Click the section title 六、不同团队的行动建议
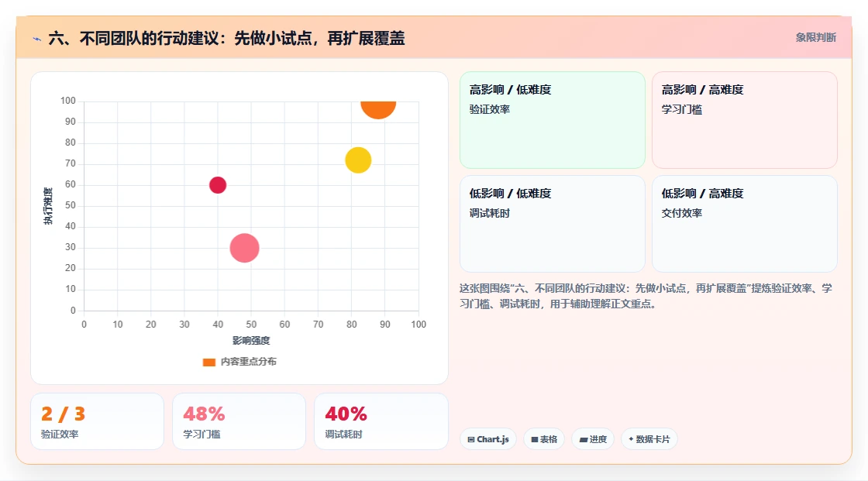868x481 pixels. pyautogui.click(x=226, y=38)
